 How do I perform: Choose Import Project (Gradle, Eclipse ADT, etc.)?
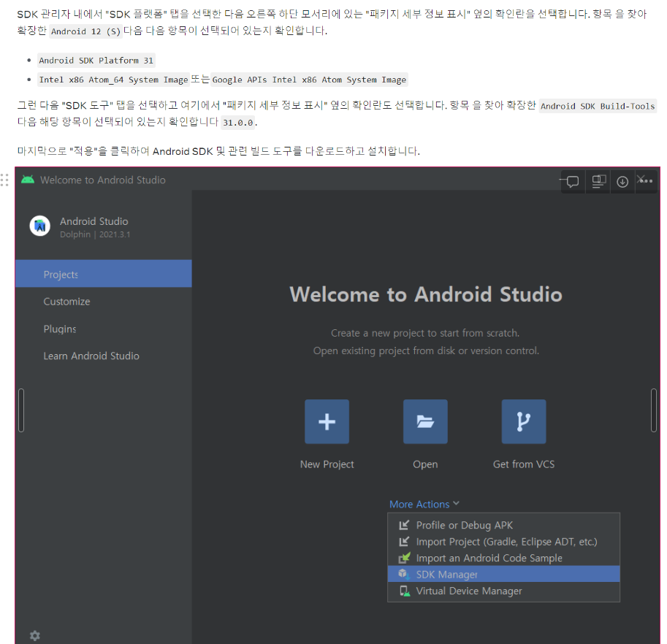point(503,542)
